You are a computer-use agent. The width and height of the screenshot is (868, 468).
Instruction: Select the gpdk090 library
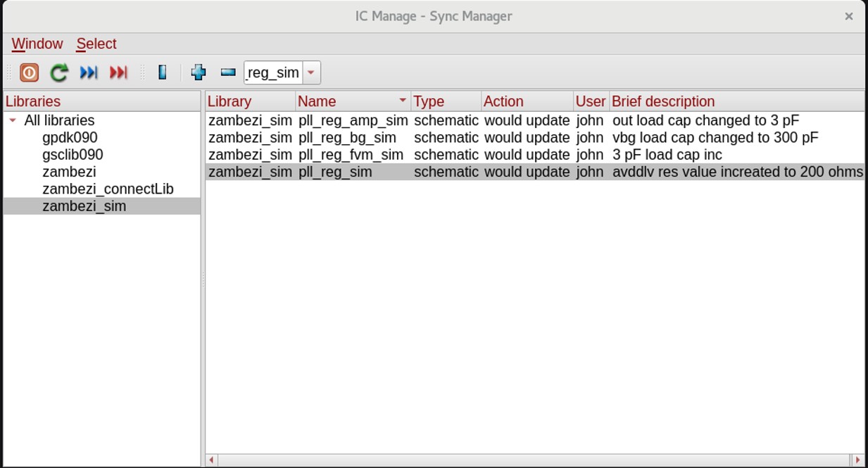(70, 138)
